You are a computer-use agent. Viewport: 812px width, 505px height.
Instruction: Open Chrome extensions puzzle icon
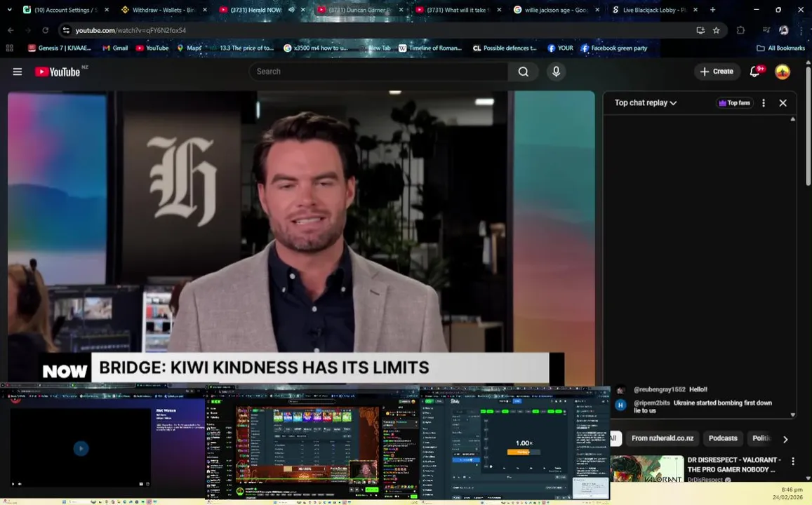point(740,31)
